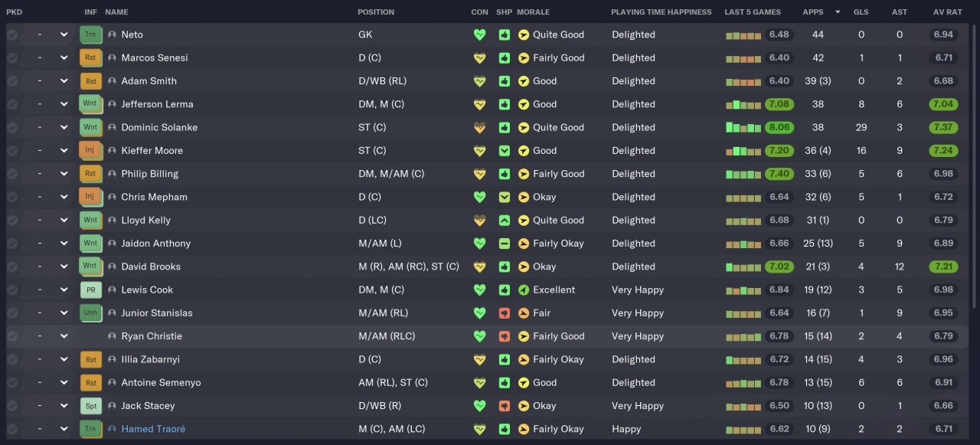Click Jack Stacey's Spt status icon

click(x=90, y=406)
